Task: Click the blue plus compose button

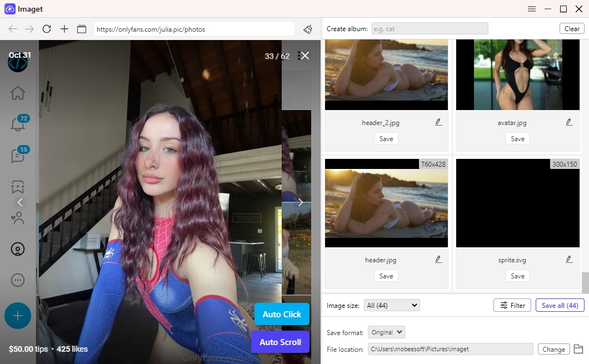Action: pos(17,316)
